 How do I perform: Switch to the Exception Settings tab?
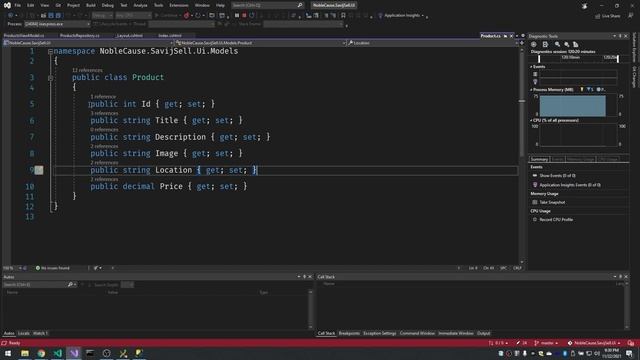380,333
